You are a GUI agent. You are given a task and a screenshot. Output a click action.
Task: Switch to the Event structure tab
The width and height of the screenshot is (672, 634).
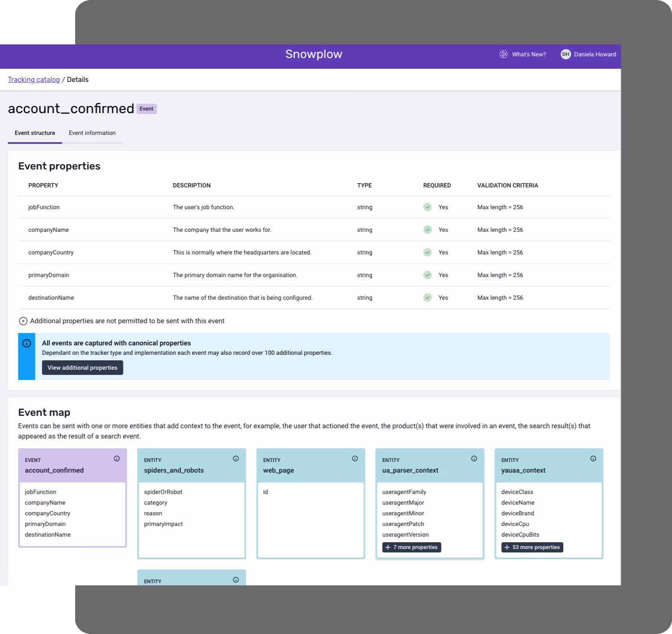coord(35,133)
